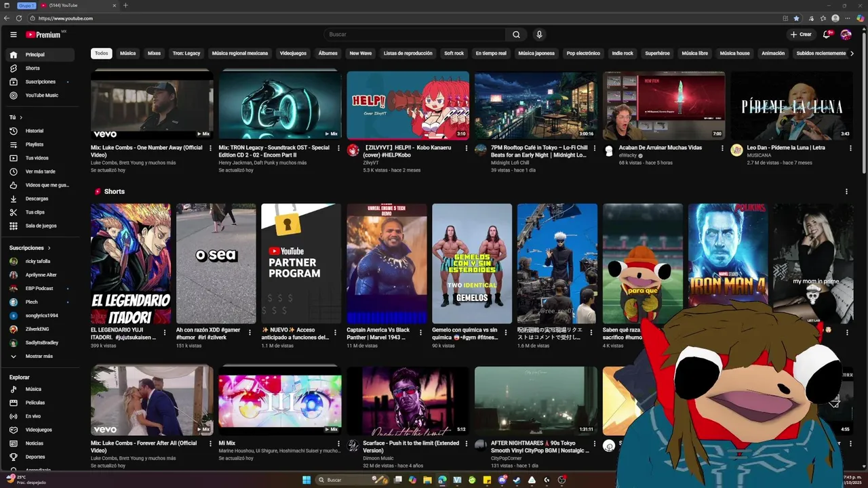Select the Superhéroe filter chip
Viewport: 868px width, 488px height.
point(657,53)
